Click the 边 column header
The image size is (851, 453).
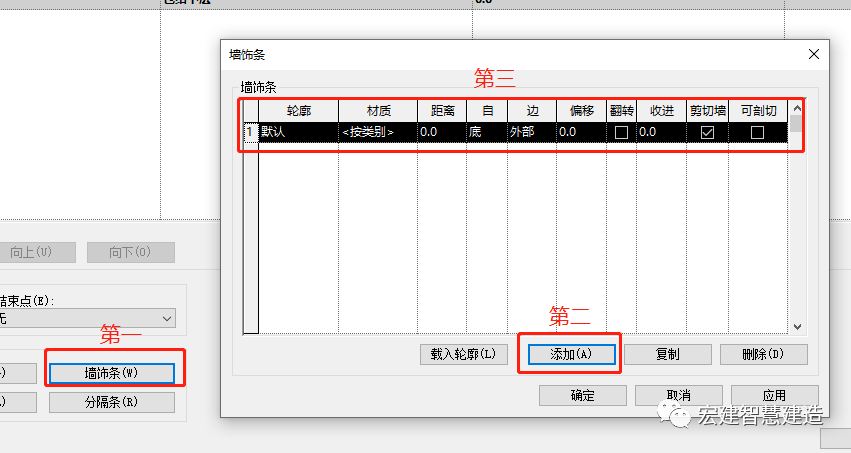[x=532, y=111]
